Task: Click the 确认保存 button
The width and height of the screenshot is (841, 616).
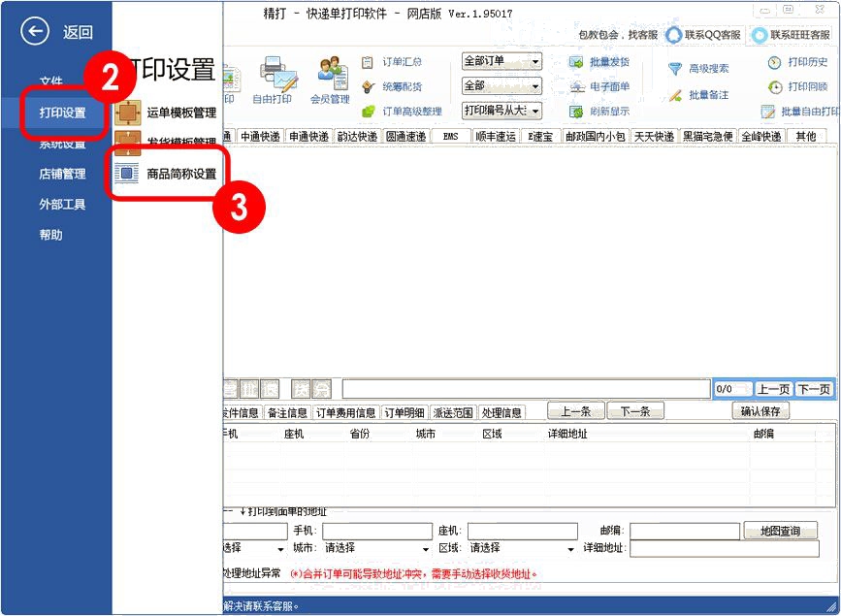Action: (760, 411)
